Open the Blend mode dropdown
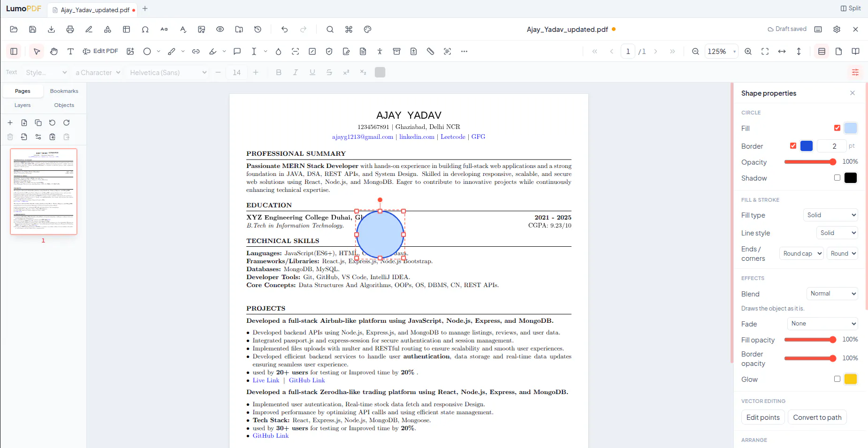This screenshot has height=448, width=868. (832, 294)
